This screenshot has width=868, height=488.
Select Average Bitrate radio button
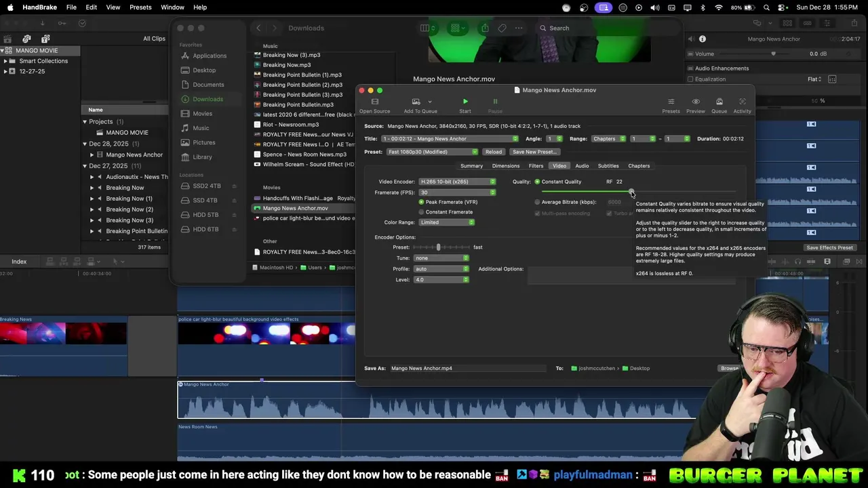click(x=537, y=202)
